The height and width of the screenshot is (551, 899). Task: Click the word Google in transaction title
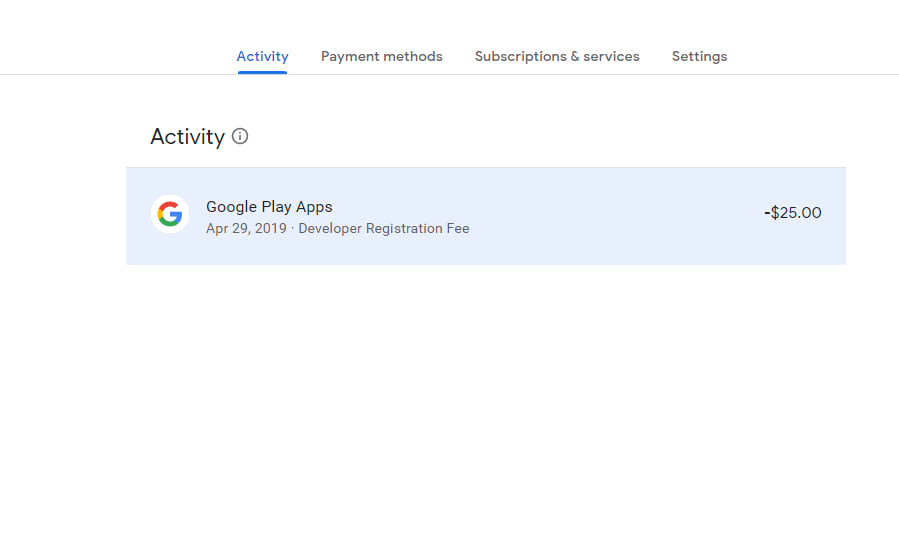point(231,207)
